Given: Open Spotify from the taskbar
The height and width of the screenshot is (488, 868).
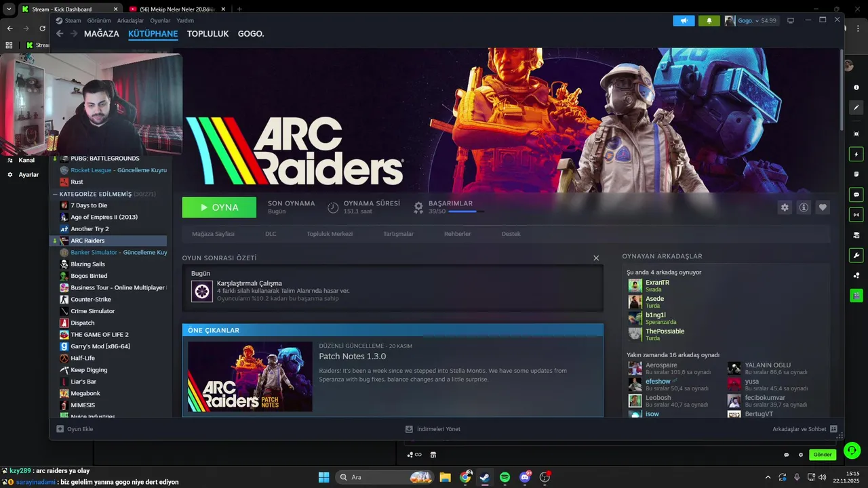Looking at the screenshot, I should 505,477.
